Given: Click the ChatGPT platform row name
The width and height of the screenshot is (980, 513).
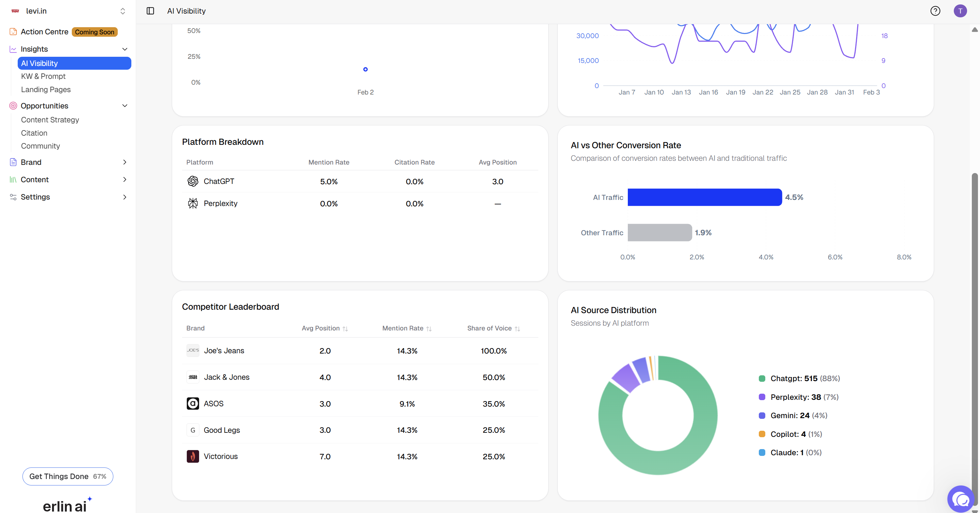Looking at the screenshot, I should coord(219,182).
